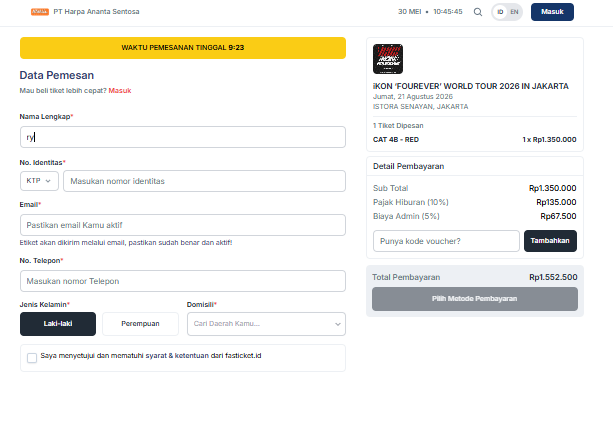Image resolution: width=613 pixels, height=423 pixels.
Task: Focus the Nama Lengkap input field
Action: pos(183,137)
